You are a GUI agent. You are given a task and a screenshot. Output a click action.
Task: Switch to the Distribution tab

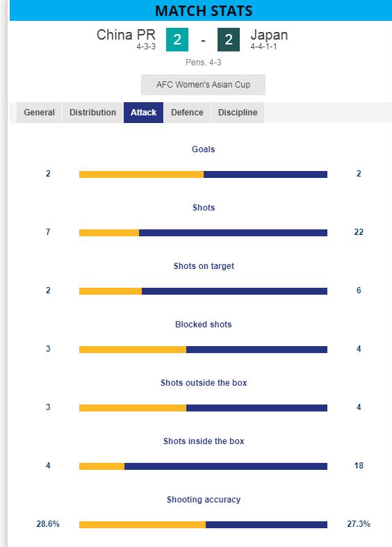click(92, 113)
